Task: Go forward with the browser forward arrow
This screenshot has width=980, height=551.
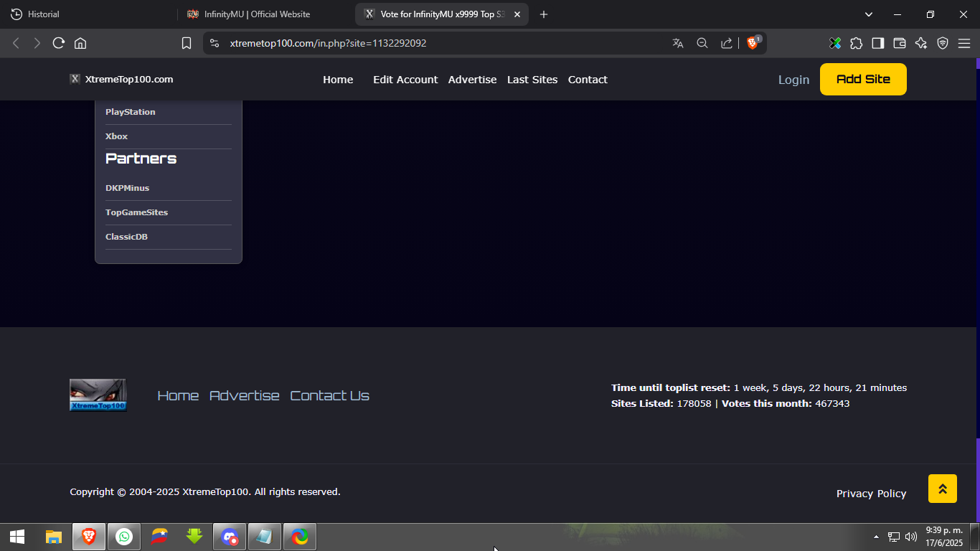Action: (x=37, y=43)
